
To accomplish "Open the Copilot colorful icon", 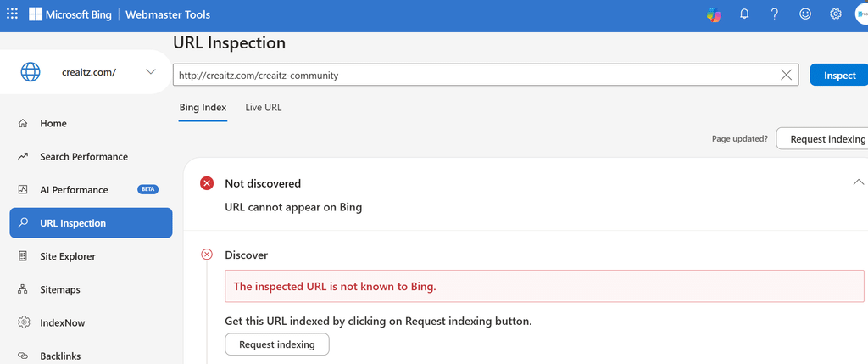I will tap(714, 15).
